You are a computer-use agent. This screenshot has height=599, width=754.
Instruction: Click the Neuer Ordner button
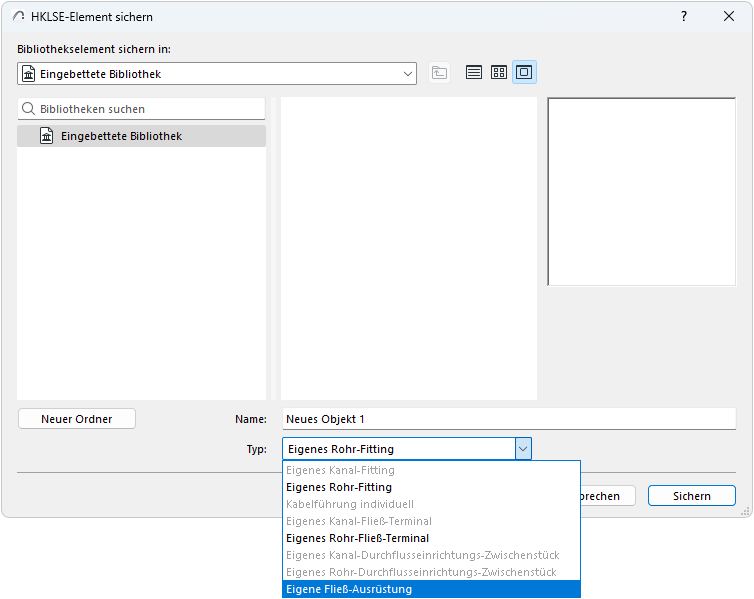coord(77,419)
